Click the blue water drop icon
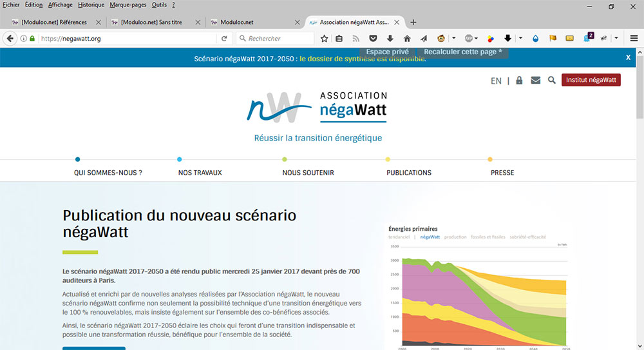The height and width of the screenshot is (350, 644). pos(535,38)
